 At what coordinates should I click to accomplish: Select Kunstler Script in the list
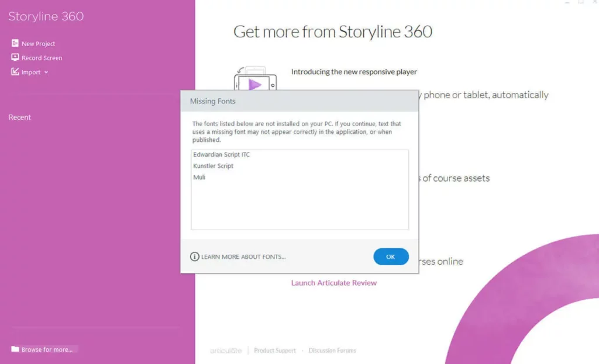(x=214, y=166)
